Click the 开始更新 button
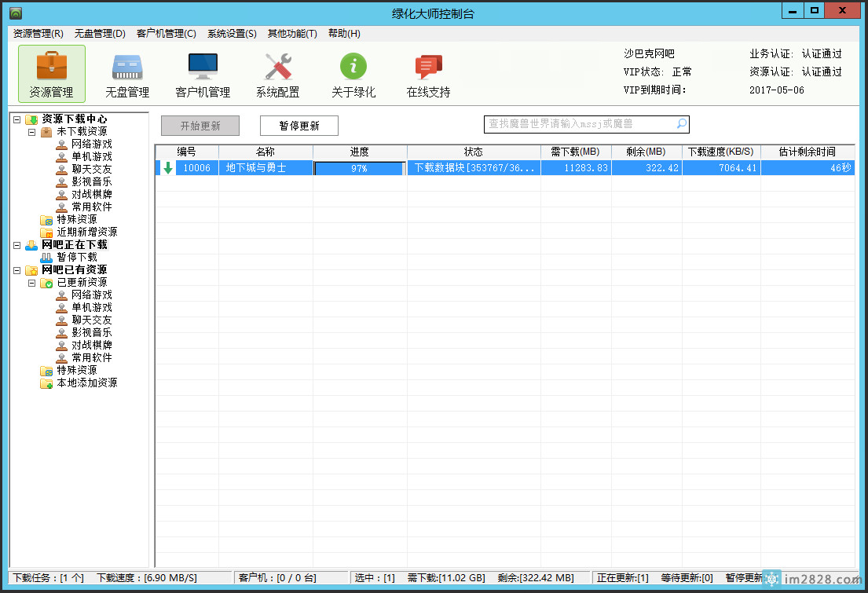868x593 pixels. coord(200,126)
